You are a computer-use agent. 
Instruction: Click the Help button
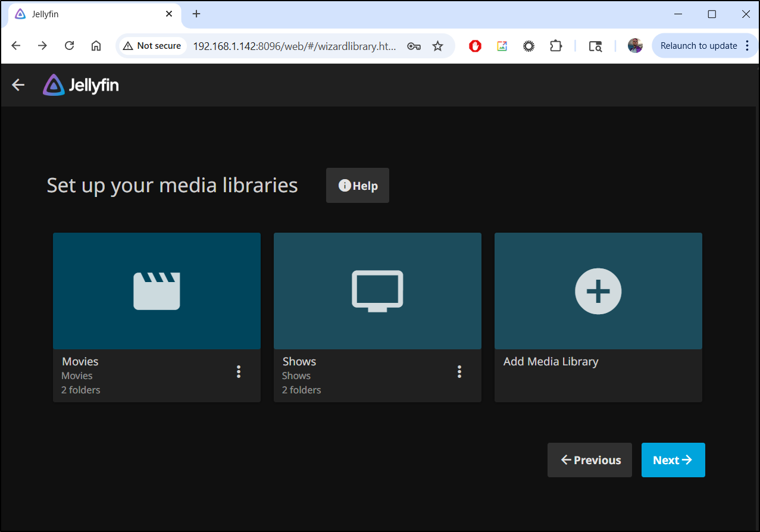point(358,186)
